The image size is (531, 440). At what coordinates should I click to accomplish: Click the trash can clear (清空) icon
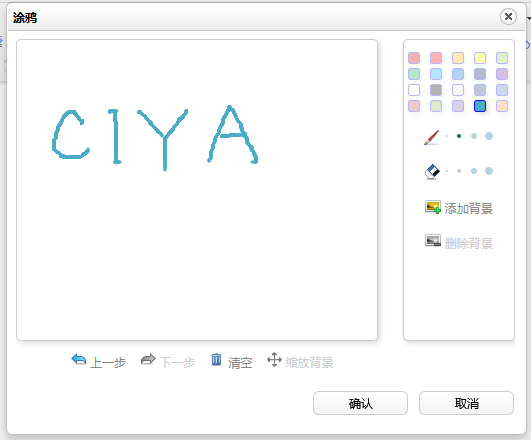216,359
